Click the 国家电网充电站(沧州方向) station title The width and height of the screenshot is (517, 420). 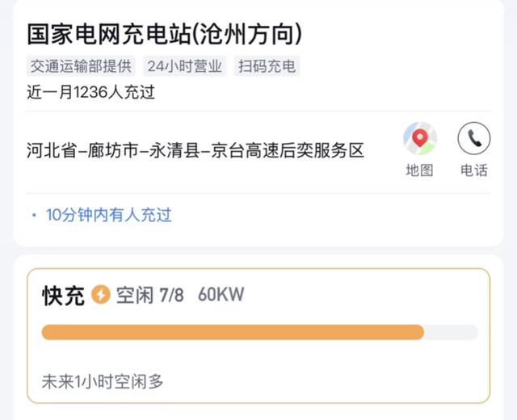pos(165,33)
